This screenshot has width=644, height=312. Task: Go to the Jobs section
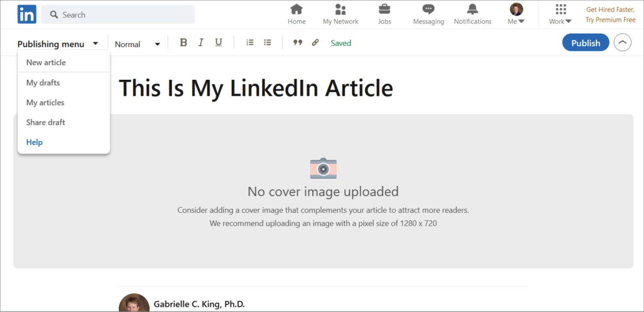coord(384,14)
